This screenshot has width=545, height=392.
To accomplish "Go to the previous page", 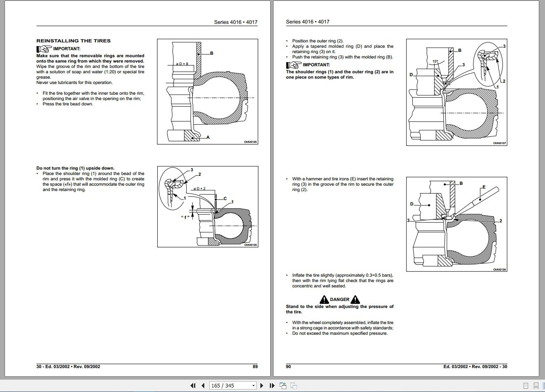I will [x=203, y=385].
